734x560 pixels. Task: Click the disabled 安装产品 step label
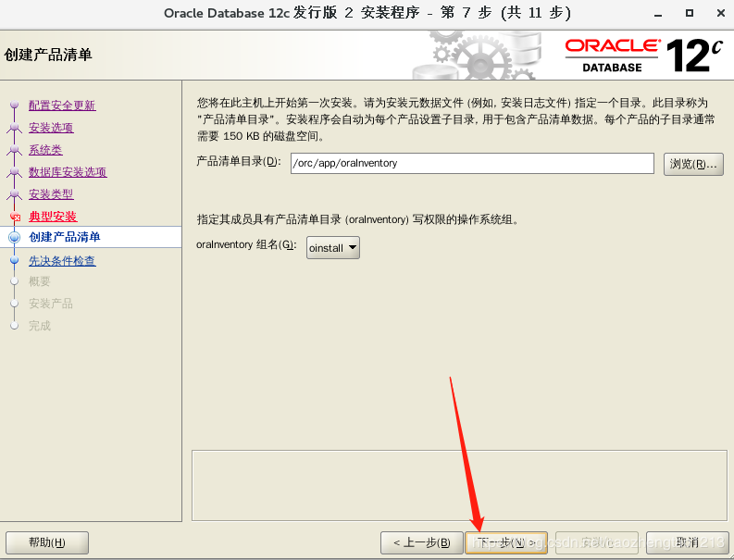point(51,304)
